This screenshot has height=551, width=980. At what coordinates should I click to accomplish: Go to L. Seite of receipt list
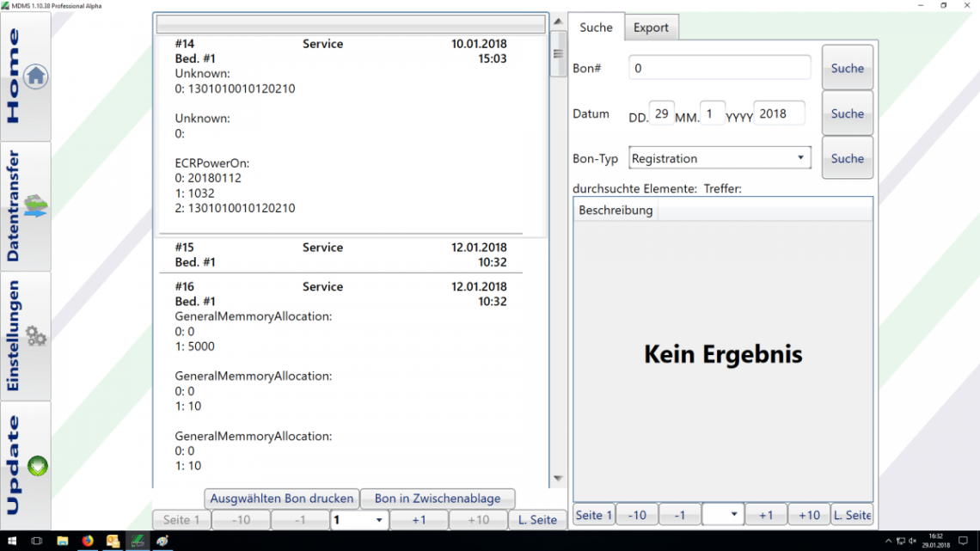(537, 520)
